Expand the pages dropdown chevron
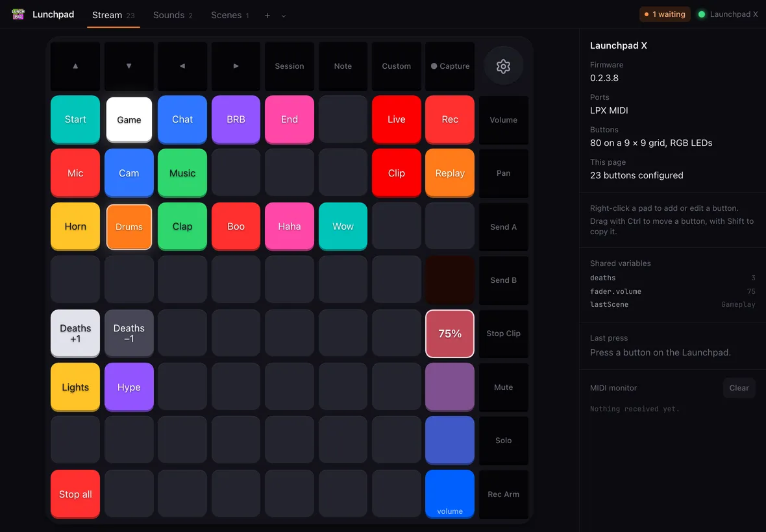Viewport: 766px width, 532px height. 283,16
